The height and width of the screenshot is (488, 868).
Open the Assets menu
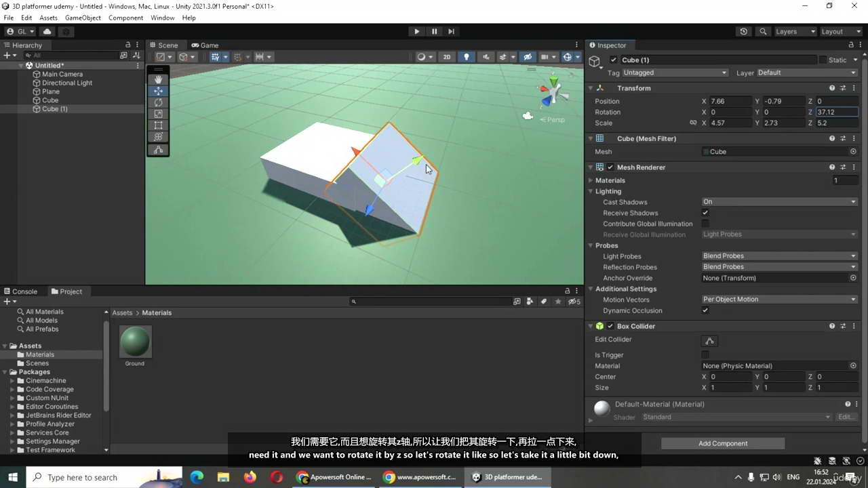tap(48, 18)
